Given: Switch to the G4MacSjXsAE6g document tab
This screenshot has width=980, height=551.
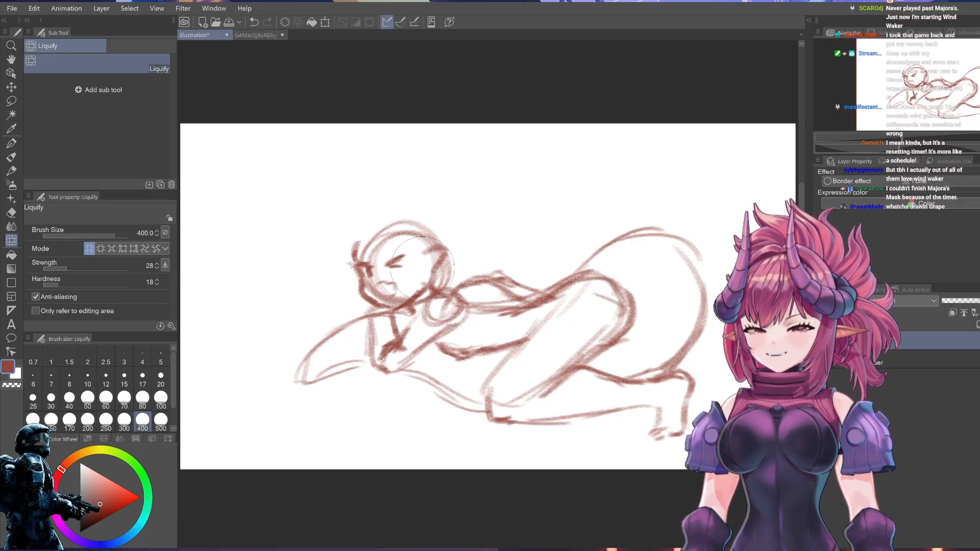Looking at the screenshot, I should 255,35.
